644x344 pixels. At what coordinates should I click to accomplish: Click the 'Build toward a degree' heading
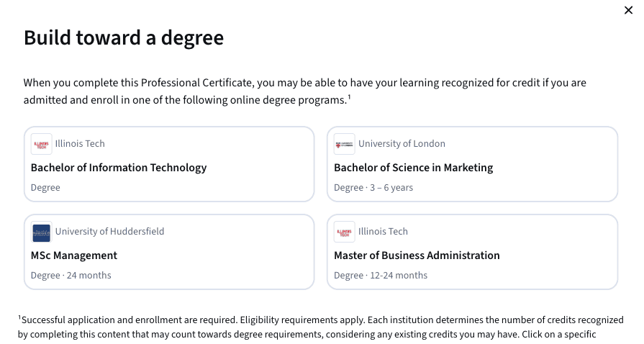(x=124, y=38)
